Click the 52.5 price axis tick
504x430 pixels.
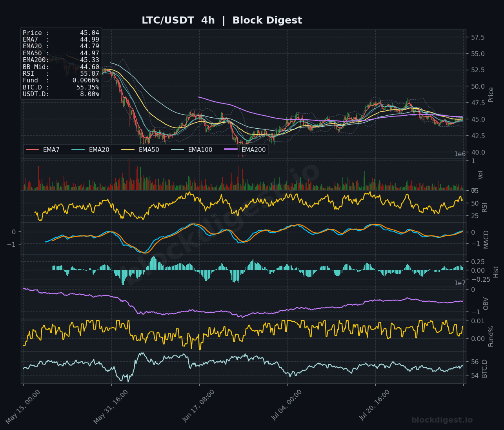(477, 70)
